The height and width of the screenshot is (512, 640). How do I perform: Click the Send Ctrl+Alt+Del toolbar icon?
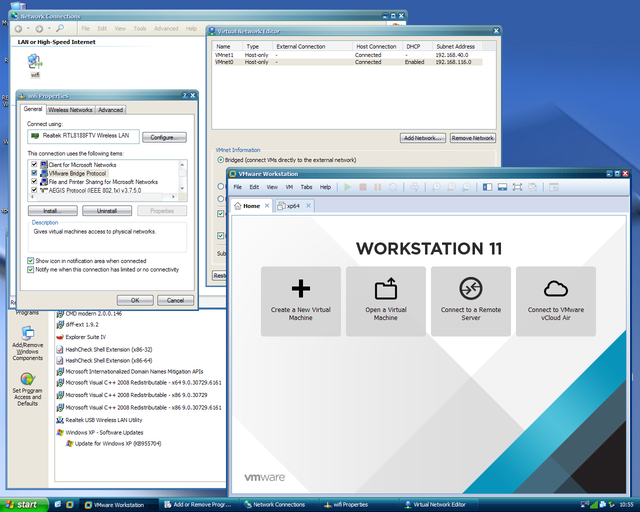[x=414, y=187]
